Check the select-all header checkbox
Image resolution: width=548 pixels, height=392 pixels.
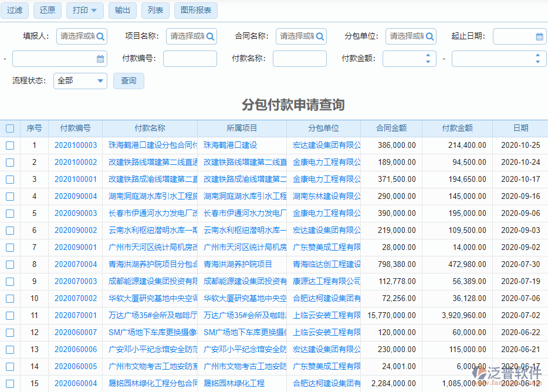tap(9, 129)
